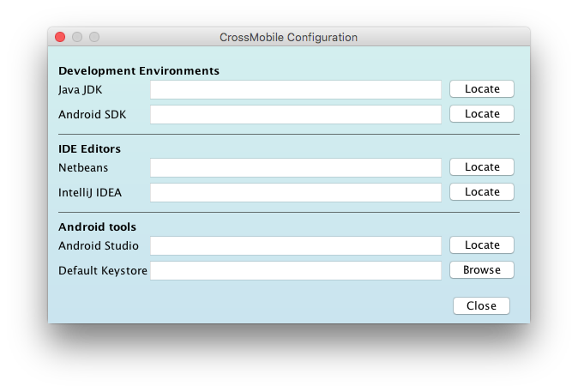Click Locate button for Java JDK
Viewport: 578px width, 392px height.
click(481, 89)
